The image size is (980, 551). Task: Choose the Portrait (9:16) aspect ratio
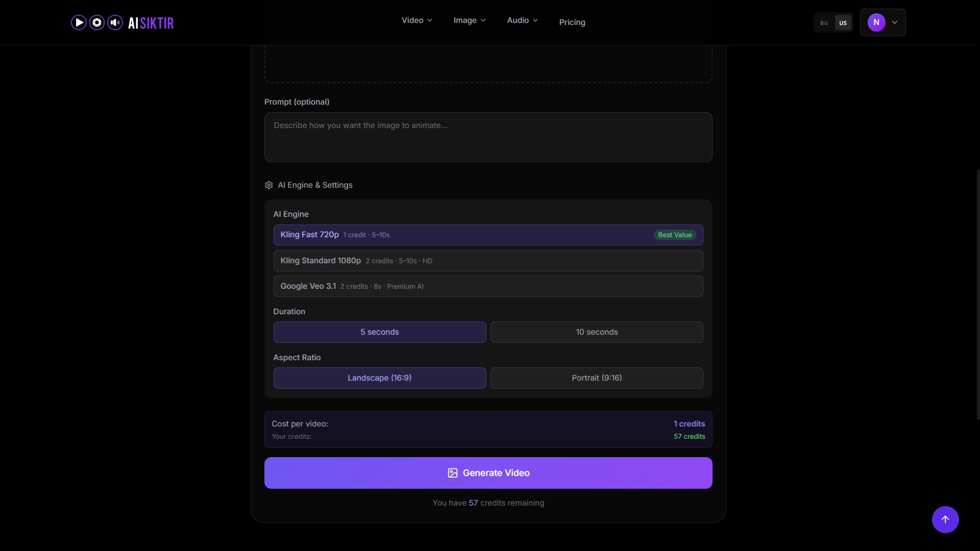[597, 378]
